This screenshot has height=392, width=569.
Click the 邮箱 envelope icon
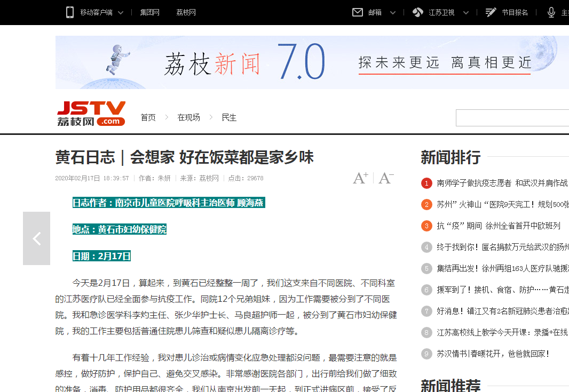tap(357, 12)
